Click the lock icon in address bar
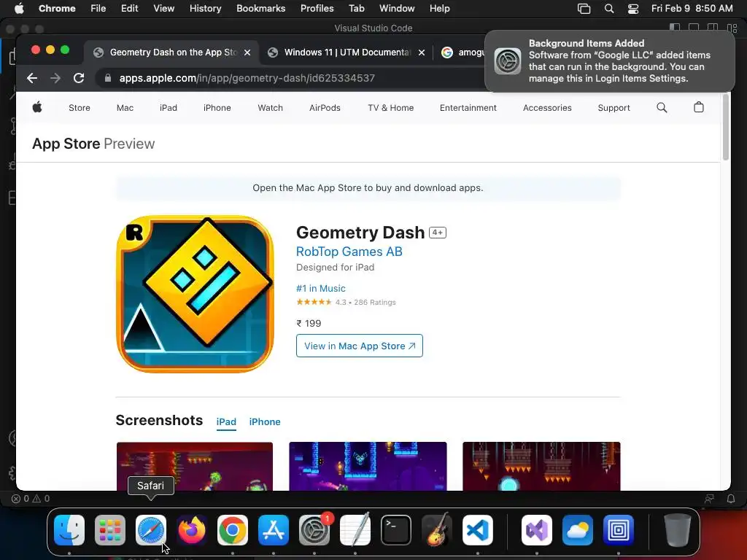Screen dimensions: 747x560 tap(108, 78)
